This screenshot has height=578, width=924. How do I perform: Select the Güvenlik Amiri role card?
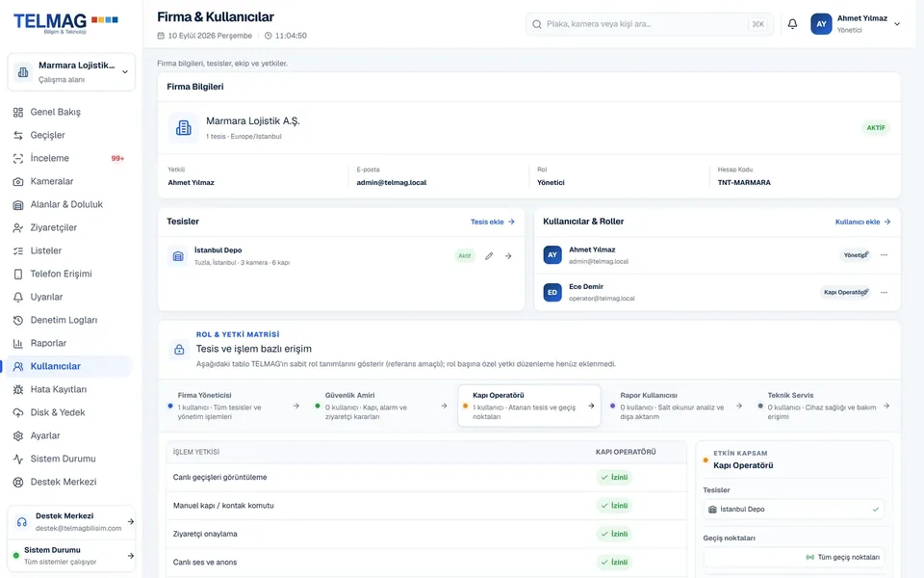tap(380, 406)
